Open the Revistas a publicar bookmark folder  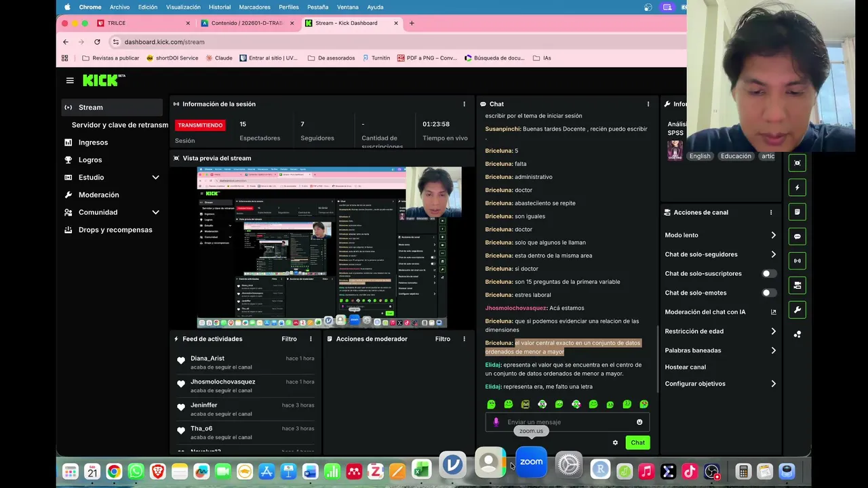[x=111, y=58]
